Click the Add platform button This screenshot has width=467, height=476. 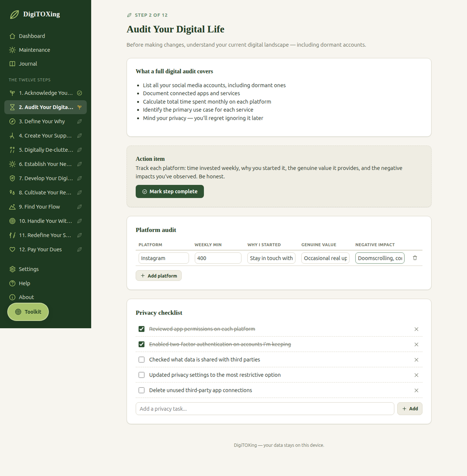pyautogui.click(x=158, y=276)
